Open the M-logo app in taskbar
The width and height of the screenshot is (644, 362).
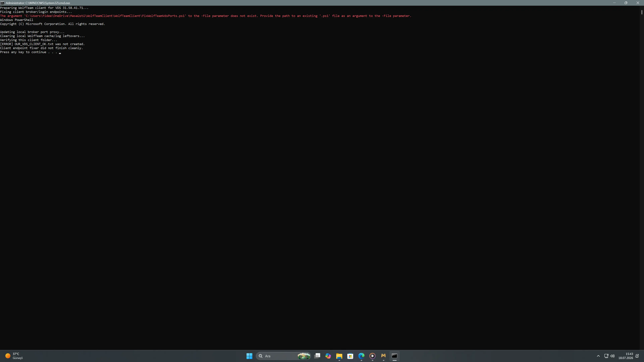coord(384,356)
